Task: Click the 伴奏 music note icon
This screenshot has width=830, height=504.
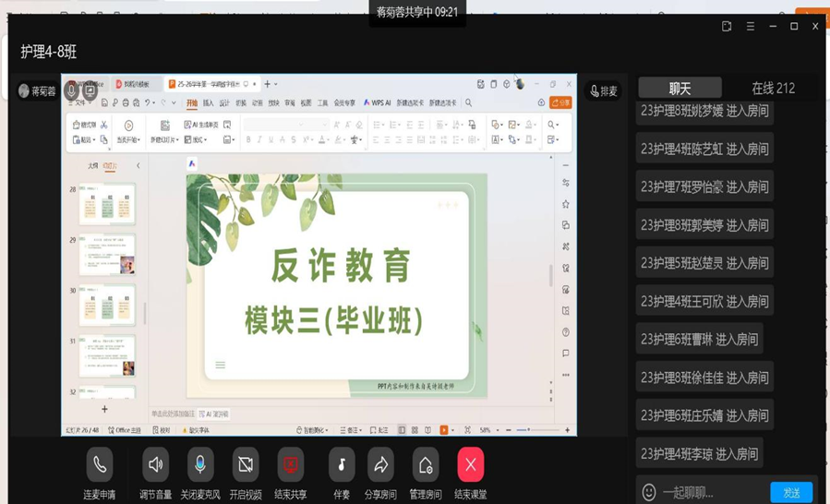Action: (342, 464)
